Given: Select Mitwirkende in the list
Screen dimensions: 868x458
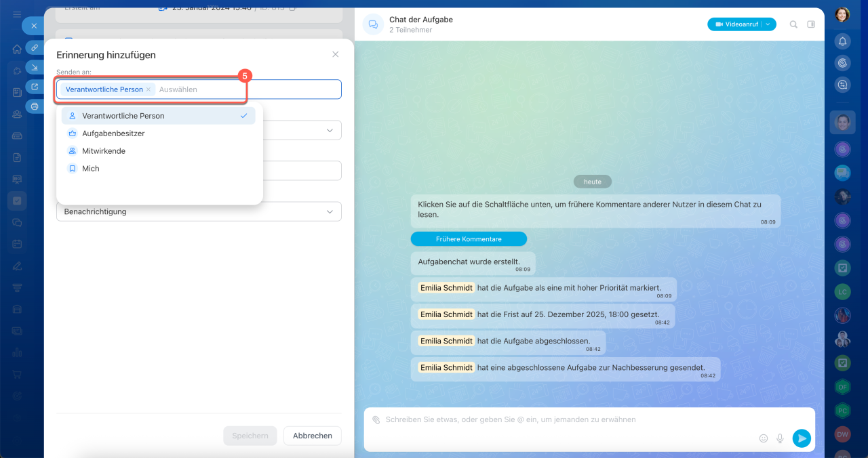Looking at the screenshot, I should (x=158, y=151).
